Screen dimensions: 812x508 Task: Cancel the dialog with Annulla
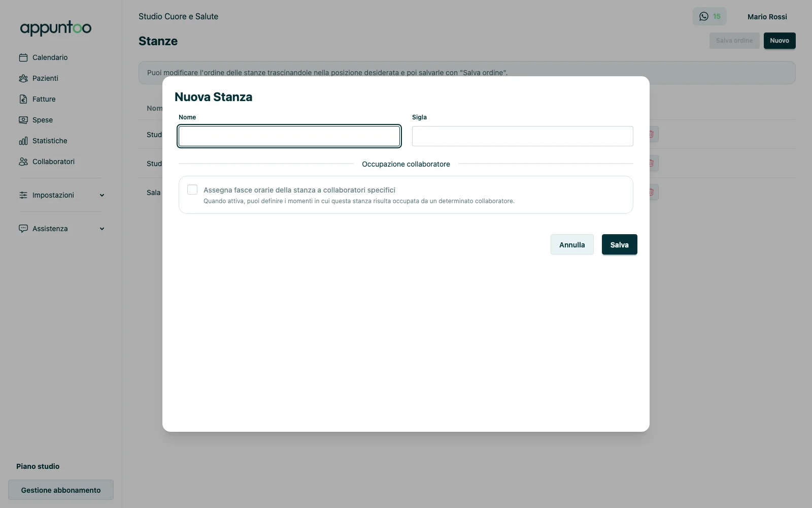[x=572, y=244]
